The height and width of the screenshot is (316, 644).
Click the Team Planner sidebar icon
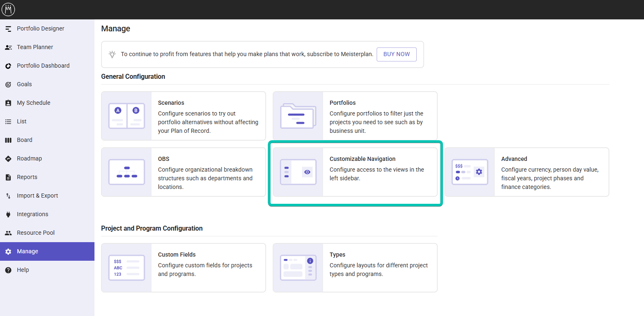[8, 47]
